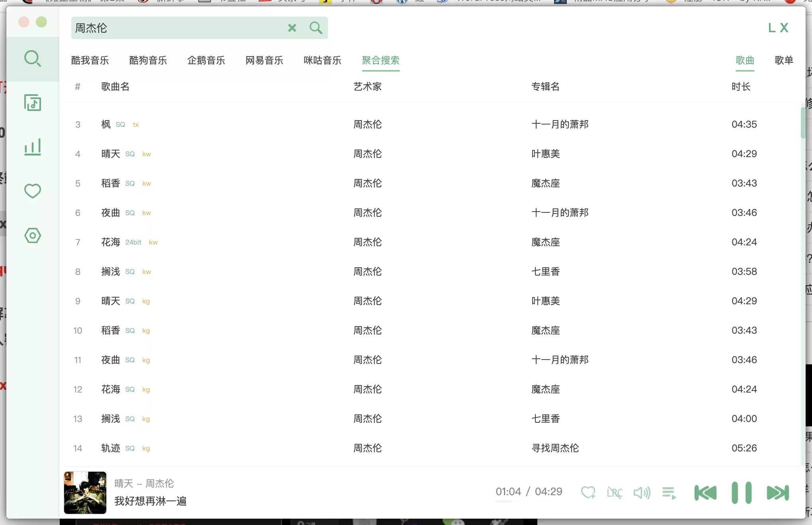Click the 歌曲名 column header
The image size is (812, 525).
click(115, 87)
